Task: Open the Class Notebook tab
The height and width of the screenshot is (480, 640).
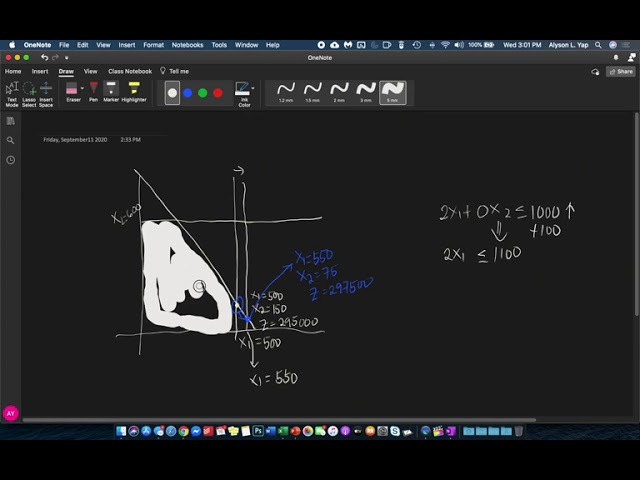Action: tap(130, 71)
